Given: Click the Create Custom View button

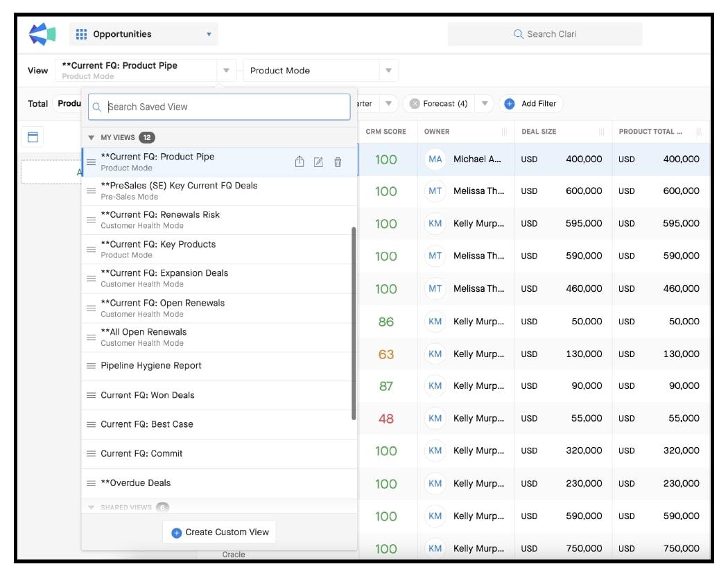Looking at the screenshot, I should tap(219, 532).
